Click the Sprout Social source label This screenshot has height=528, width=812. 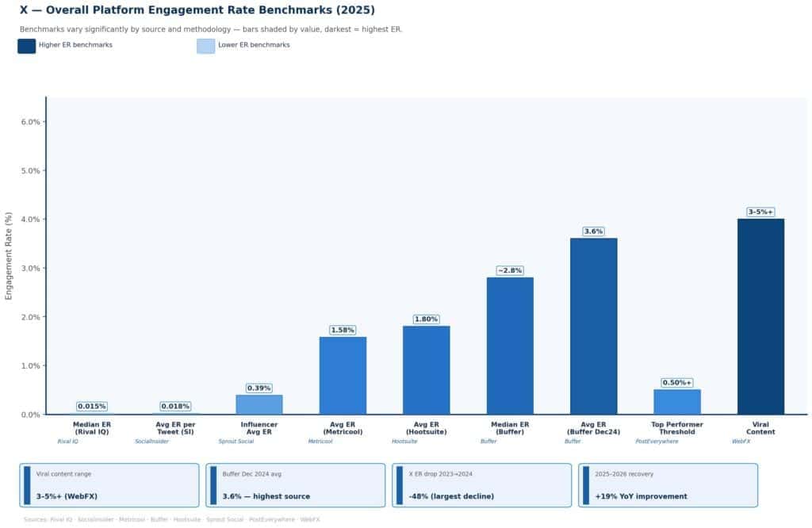point(236,442)
